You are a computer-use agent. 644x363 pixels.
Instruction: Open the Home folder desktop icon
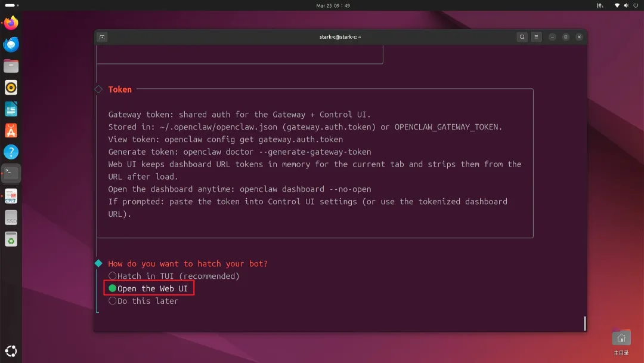pyautogui.click(x=621, y=342)
